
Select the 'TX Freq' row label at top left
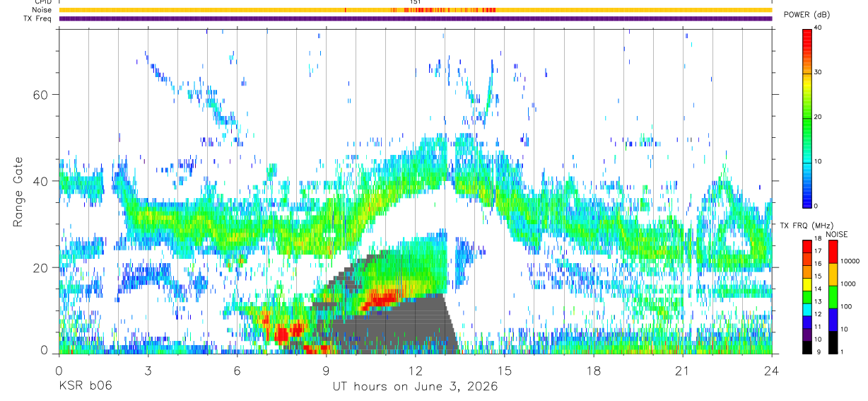[38, 18]
